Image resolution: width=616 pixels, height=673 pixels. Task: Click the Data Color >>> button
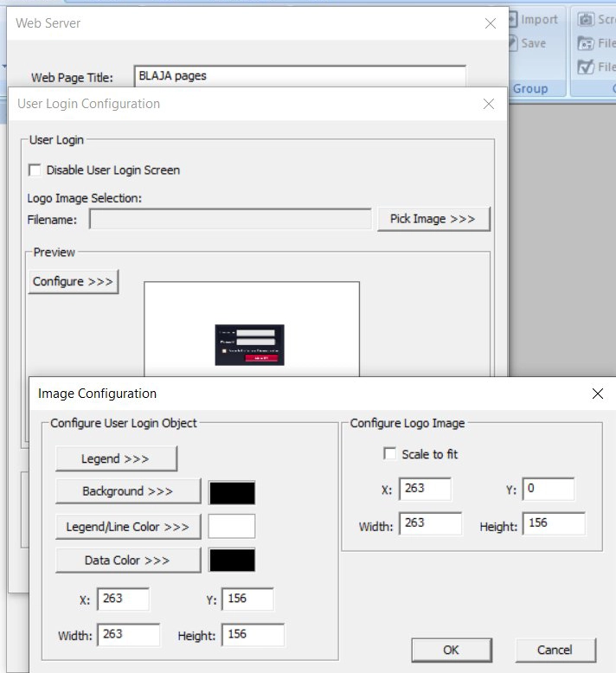[x=128, y=561]
